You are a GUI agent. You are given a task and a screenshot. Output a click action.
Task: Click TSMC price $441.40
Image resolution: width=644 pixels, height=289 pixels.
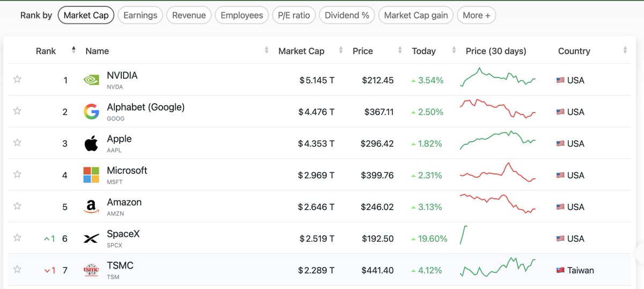coord(377,271)
